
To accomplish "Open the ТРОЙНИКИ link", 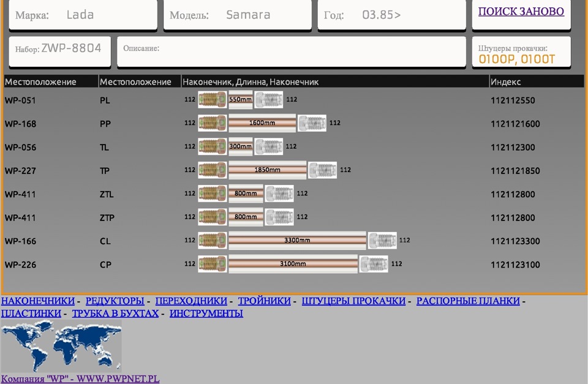I will click(x=265, y=301).
